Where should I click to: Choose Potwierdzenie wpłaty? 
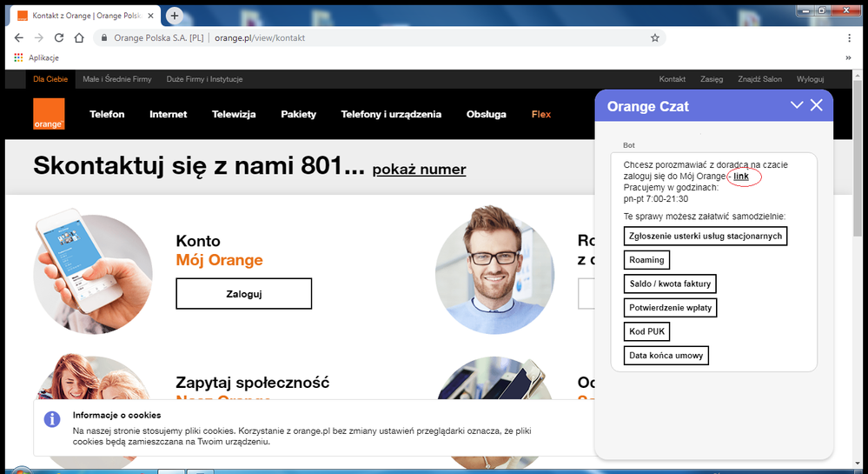(671, 307)
